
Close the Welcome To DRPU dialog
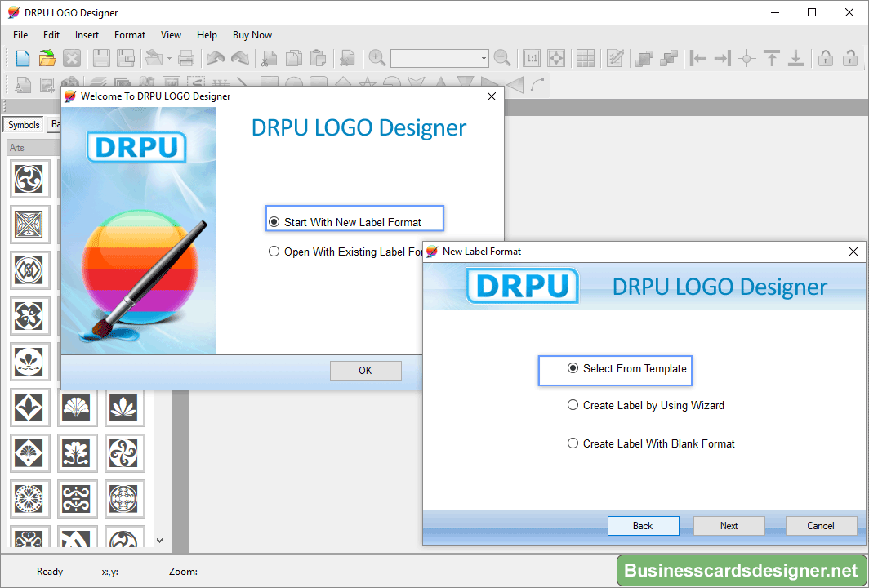[x=491, y=96]
